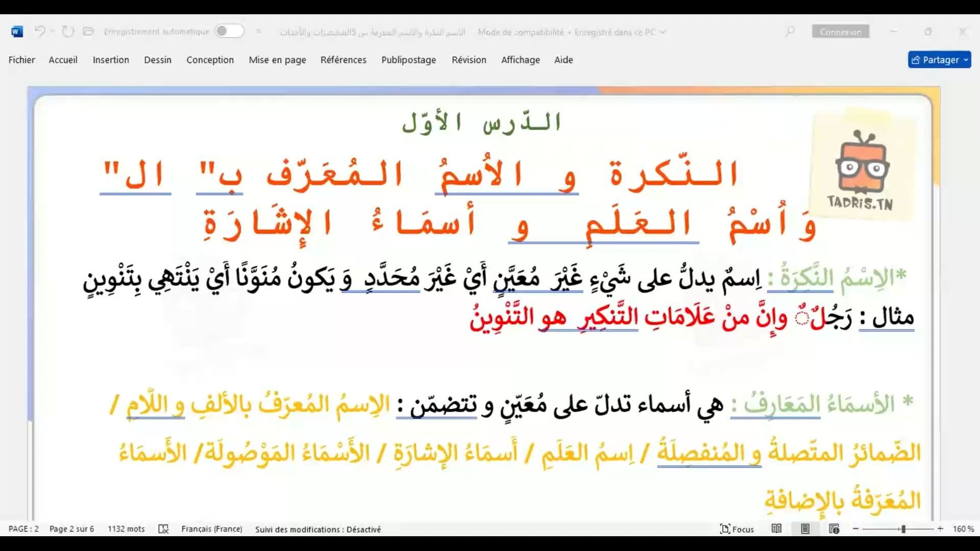Click the Redo icon in title bar
The image size is (980, 551).
(x=67, y=32)
